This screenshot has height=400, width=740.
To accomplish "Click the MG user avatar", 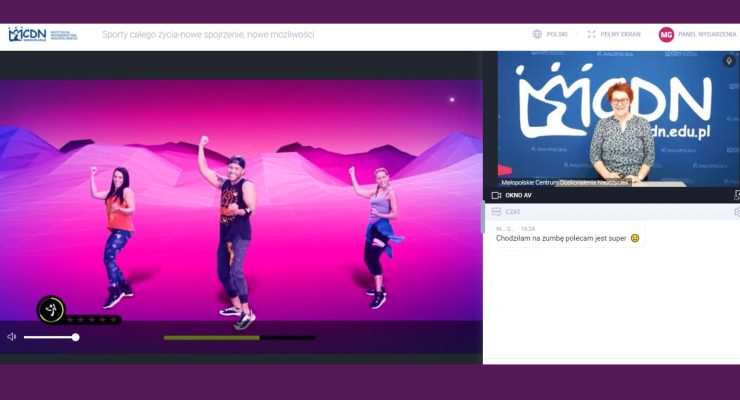I will tap(666, 34).
